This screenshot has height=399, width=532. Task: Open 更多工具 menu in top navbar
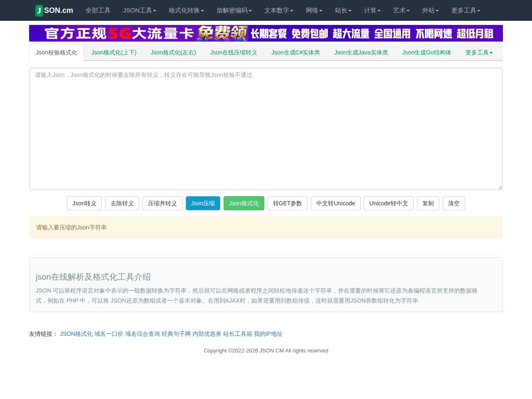point(466,10)
